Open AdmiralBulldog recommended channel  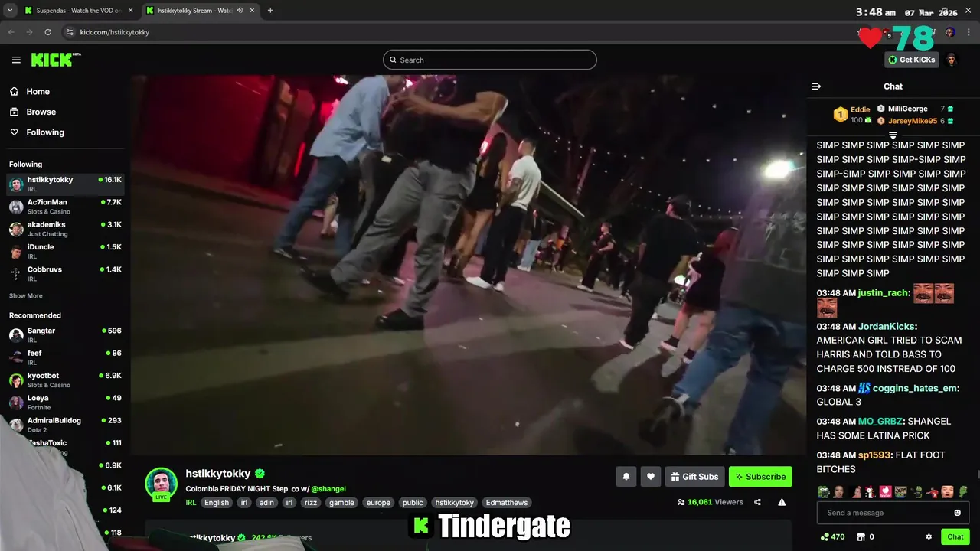click(x=65, y=424)
